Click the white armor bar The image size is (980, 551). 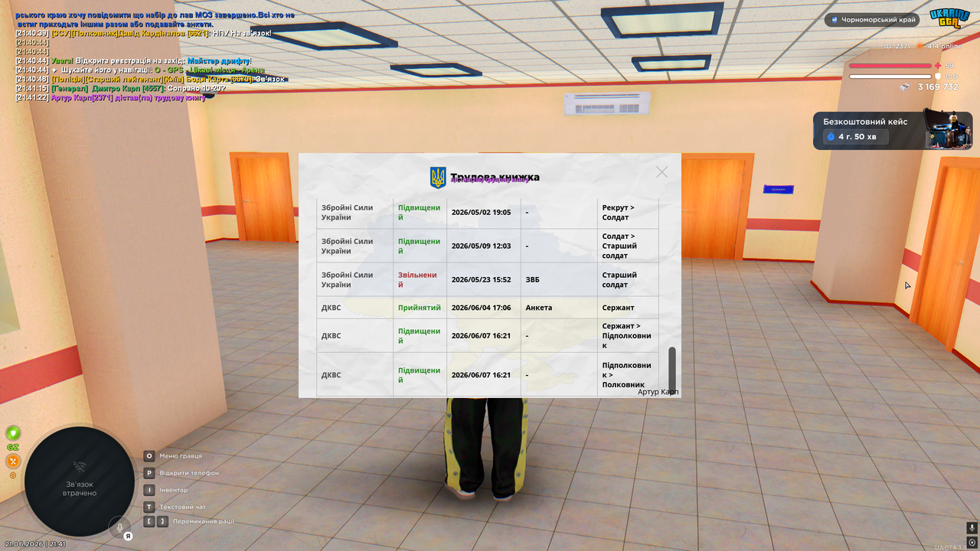890,77
